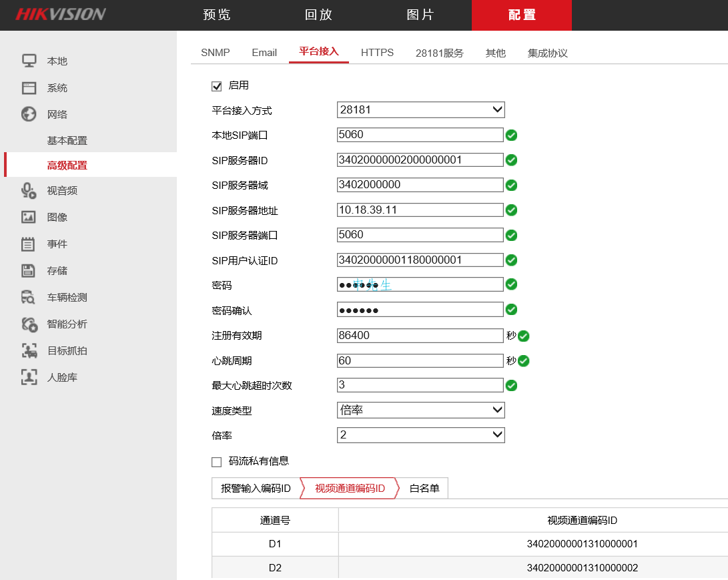This screenshot has height=580, width=728.
Task: Open the 速度类型 dropdown
Action: tap(420, 410)
